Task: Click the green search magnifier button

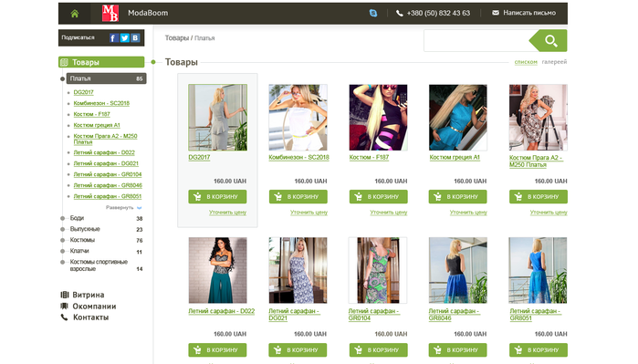Action: 549,41
